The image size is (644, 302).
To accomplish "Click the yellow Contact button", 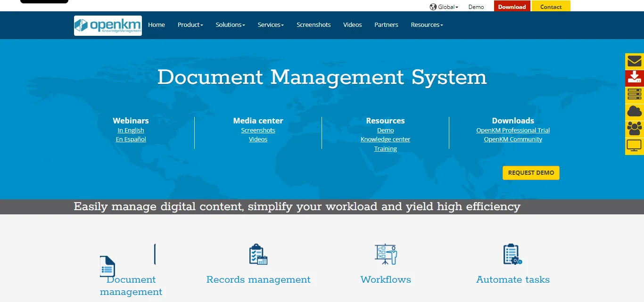I will 551,7.
